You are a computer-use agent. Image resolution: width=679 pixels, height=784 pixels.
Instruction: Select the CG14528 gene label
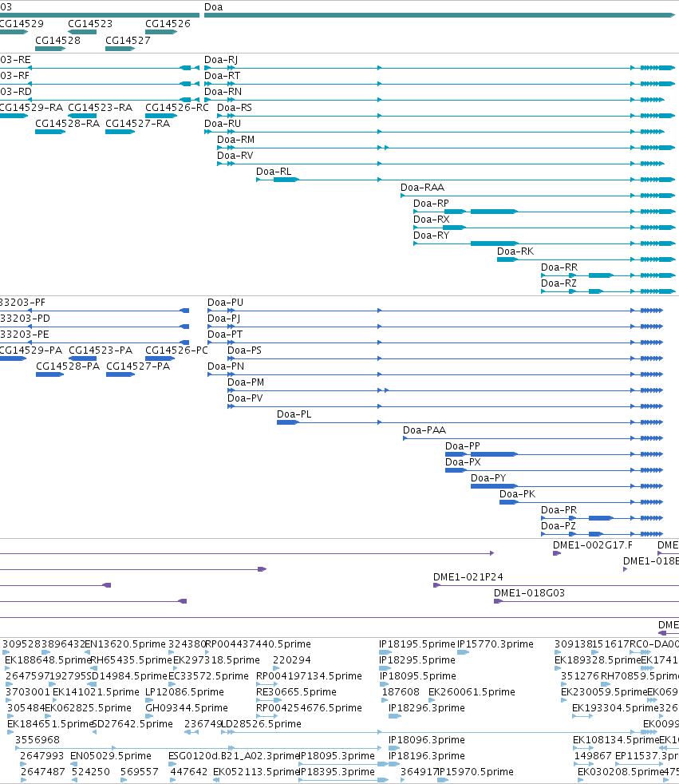coord(57,41)
